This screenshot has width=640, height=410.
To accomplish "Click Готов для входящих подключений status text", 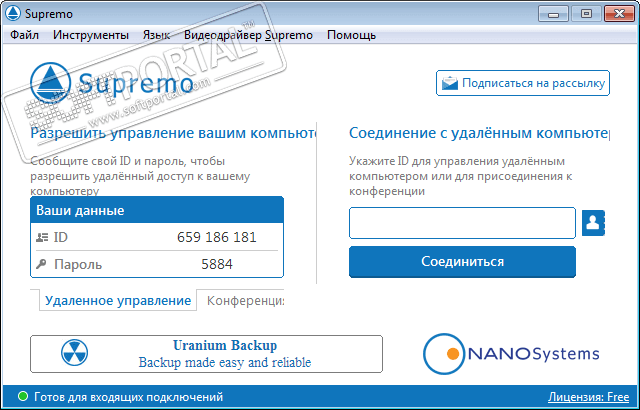I will 129,397.
